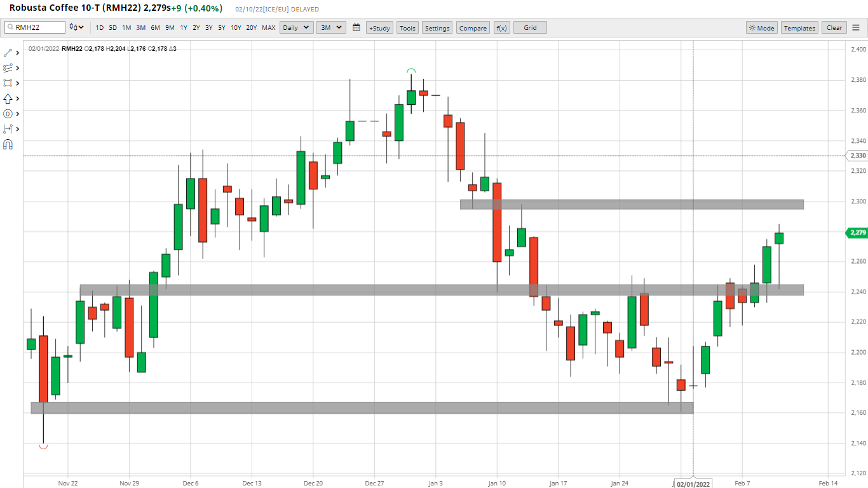Screen dimensions: 868x488
Task: Select the 5D time range
Action: coord(112,28)
